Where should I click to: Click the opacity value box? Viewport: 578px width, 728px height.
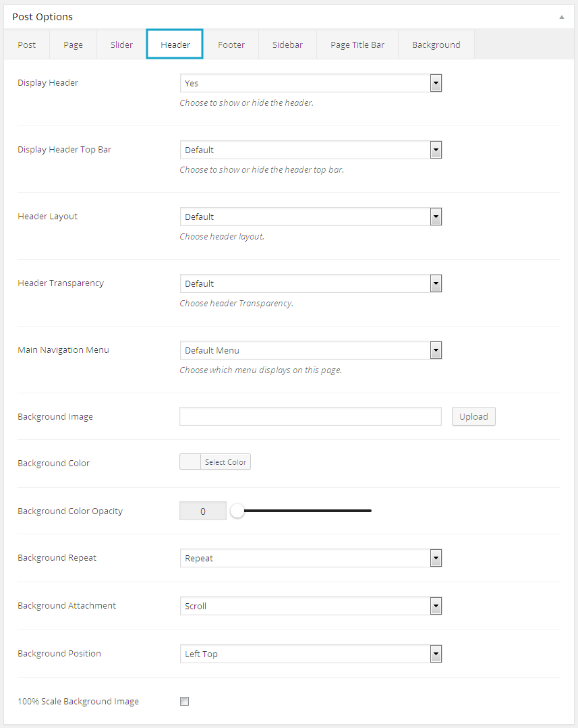click(x=203, y=511)
